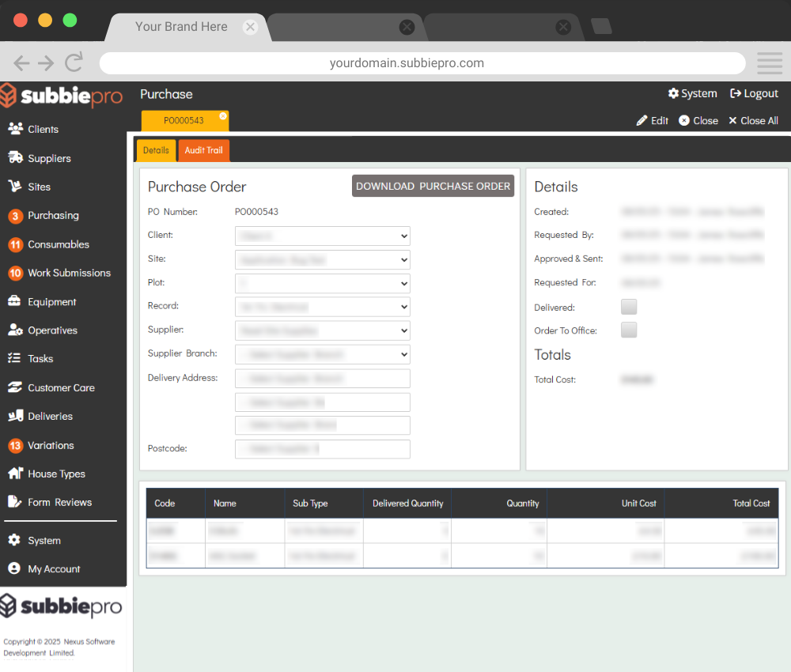Click the Purchasing badge showing 3

tap(15, 216)
